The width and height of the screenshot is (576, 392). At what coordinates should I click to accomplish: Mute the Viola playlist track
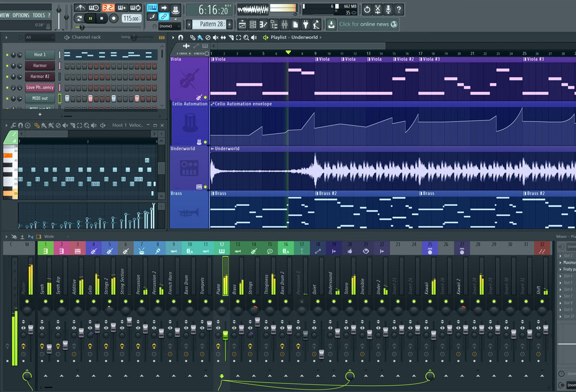coord(205,97)
